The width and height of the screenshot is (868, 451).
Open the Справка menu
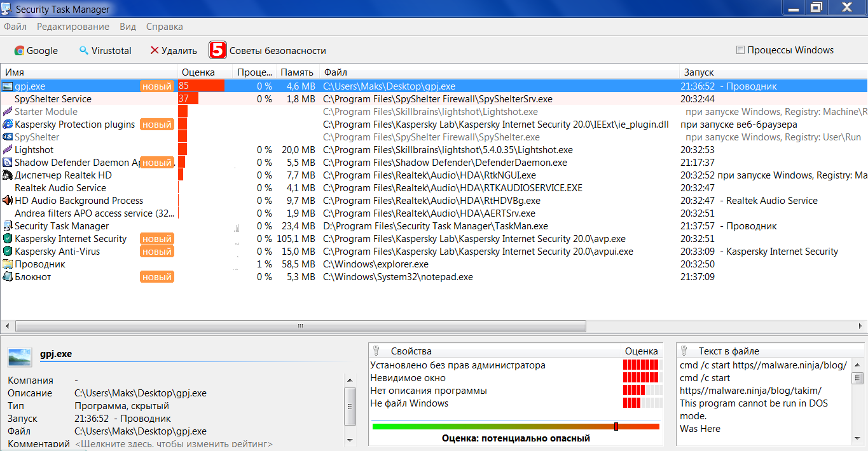(x=165, y=27)
